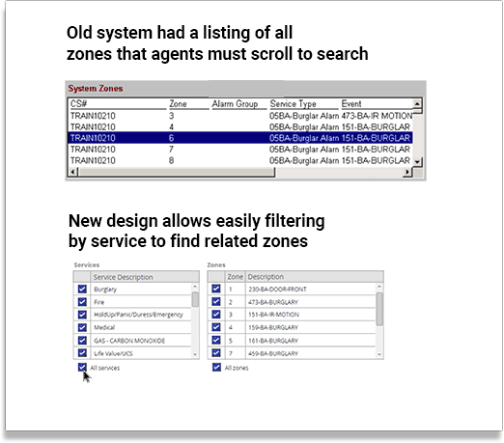Image resolution: width=504 pixels, height=443 pixels.
Task: Click Zones list scroll up arrow
Action: point(379,287)
